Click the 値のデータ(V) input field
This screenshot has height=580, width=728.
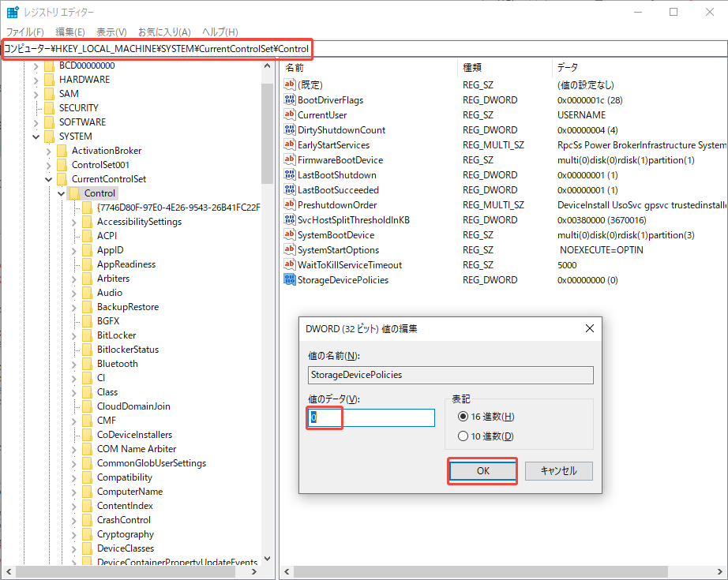pos(371,417)
